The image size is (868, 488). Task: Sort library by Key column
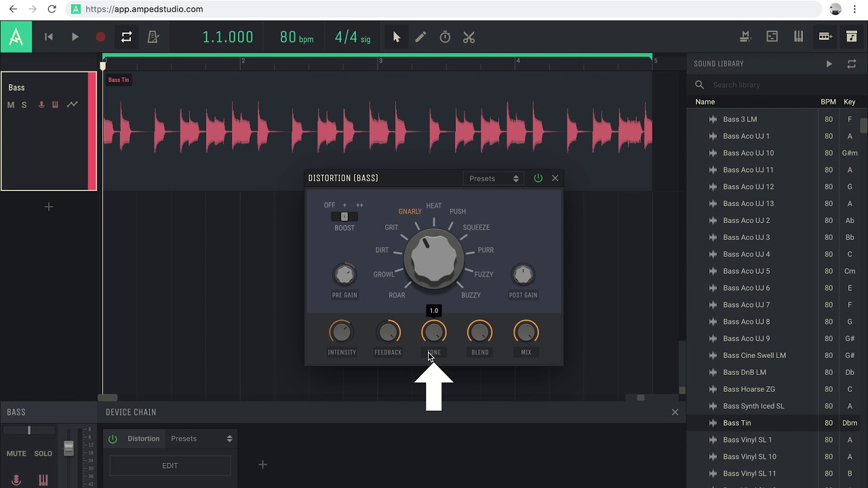[x=850, y=102]
